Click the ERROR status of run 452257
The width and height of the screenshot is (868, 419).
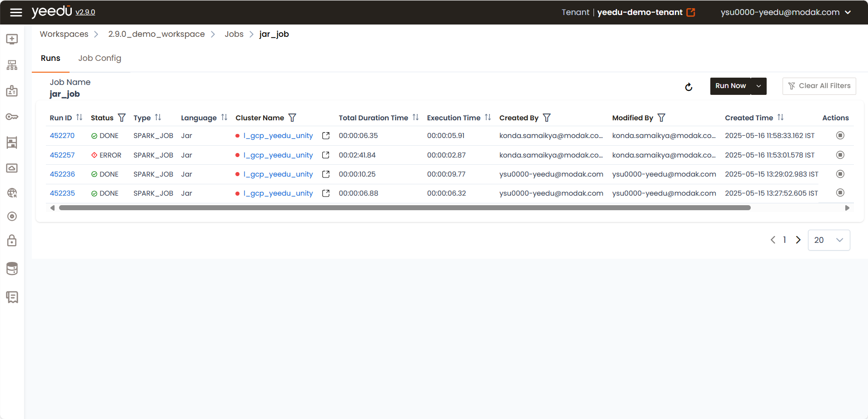106,155
